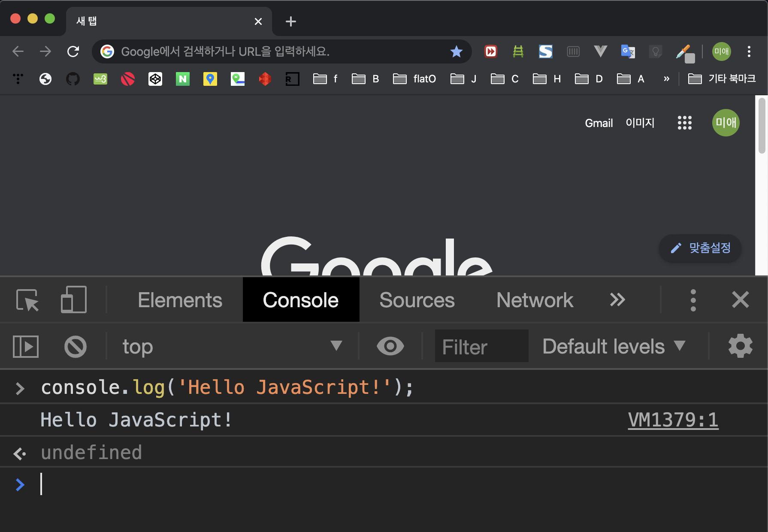
Task: Open the J bookmark folder
Action: point(464,79)
